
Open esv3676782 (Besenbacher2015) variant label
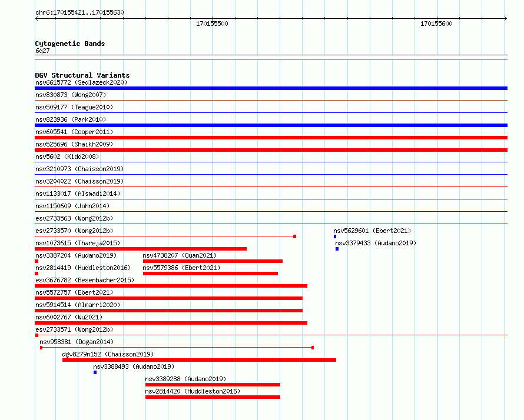[x=85, y=280]
